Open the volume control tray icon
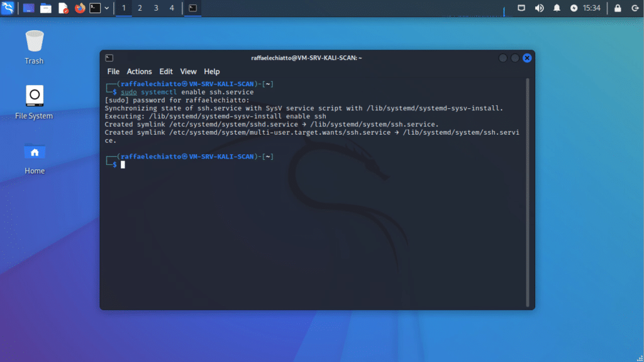 pyautogui.click(x=539, y=8)
